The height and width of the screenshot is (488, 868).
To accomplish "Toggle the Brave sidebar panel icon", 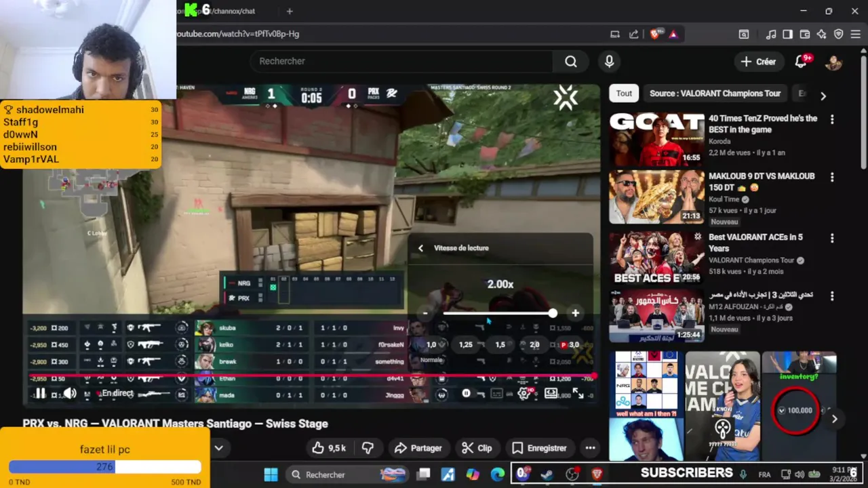I will [x=787, y=34].
